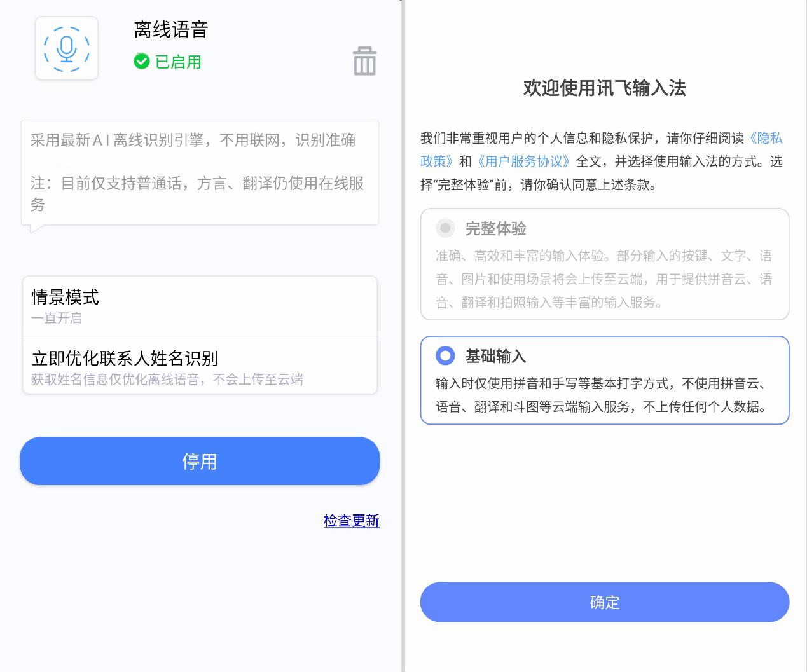Click the selected 基础输入 radio indicator
Viewport: 807px width, 672px height.
446,356
